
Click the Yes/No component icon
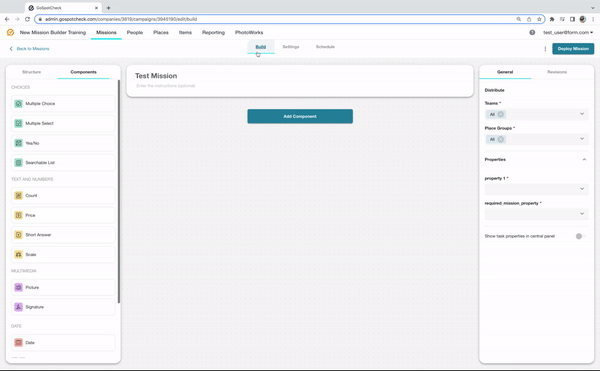coord(18,143)
